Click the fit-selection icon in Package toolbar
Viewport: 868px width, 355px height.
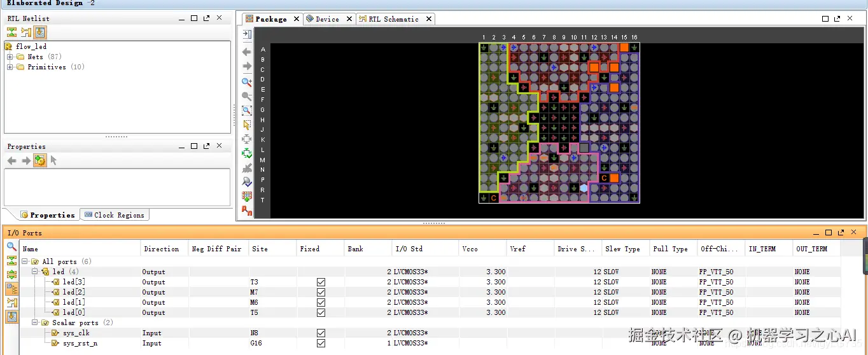click(247, 139)
